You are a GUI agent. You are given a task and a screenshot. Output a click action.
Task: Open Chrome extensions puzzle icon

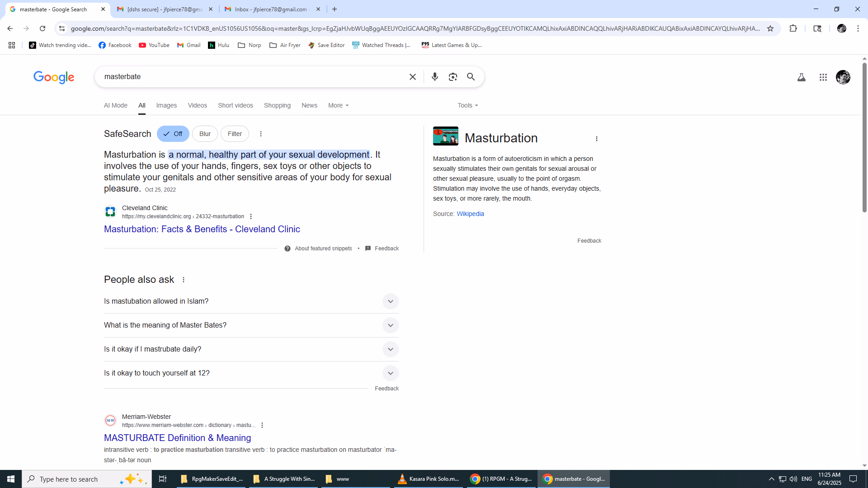click(x=793, y=28)
